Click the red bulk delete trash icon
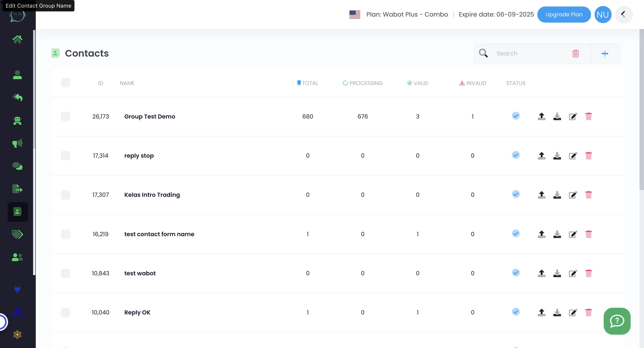 [576, 53]
